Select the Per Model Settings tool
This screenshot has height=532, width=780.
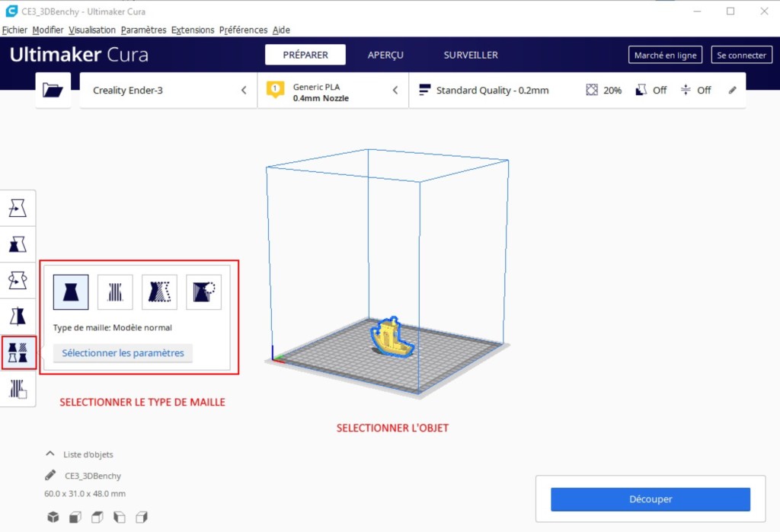pyautogui.click(x=18, y=352)
